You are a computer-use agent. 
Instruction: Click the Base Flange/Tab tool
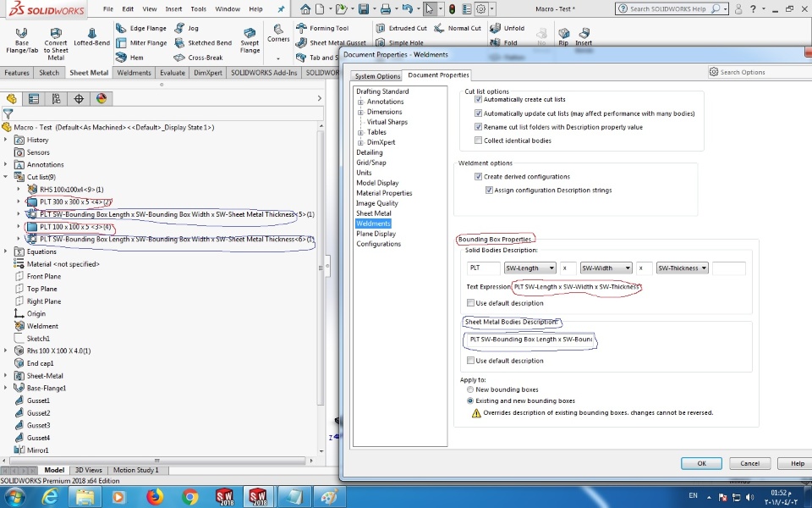(x=22, y=41)
